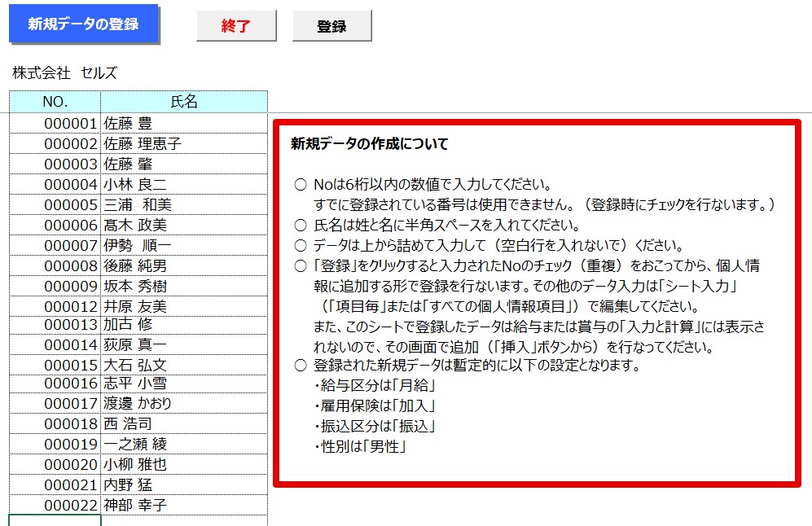The height and width of the screenshot is (526, 812).
Task: Click the blue 新規データの登録 header button
Action: 83,24
